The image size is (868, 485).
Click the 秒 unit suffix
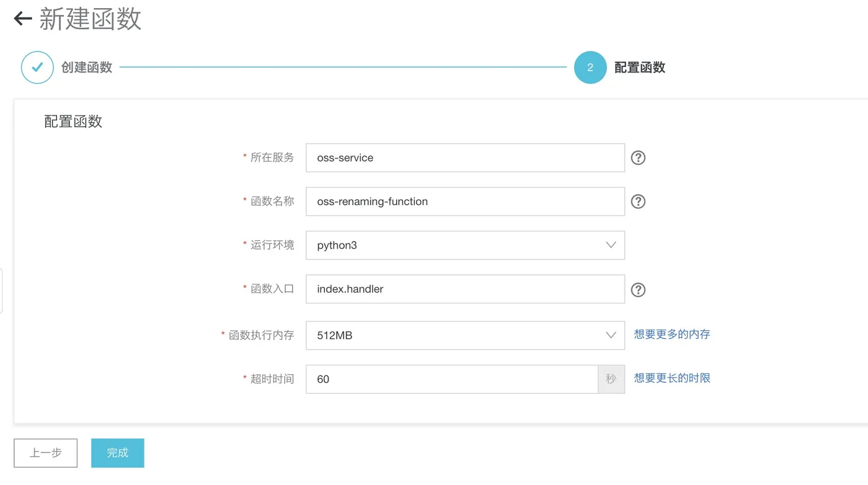tap(611, 379)
